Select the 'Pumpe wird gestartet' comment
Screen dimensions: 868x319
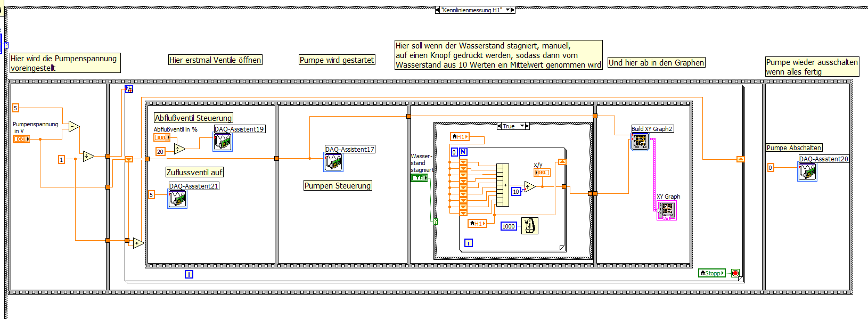(337, 60)
